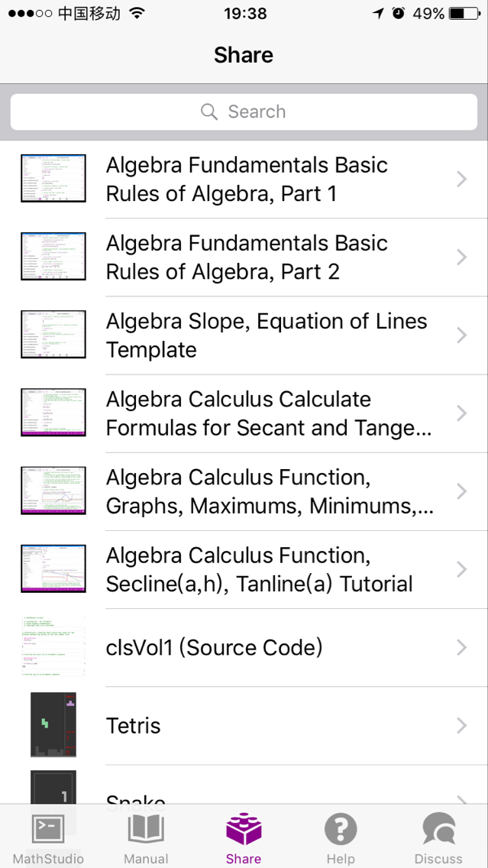Expand chevron beside Tetris entry

point(461,724)
